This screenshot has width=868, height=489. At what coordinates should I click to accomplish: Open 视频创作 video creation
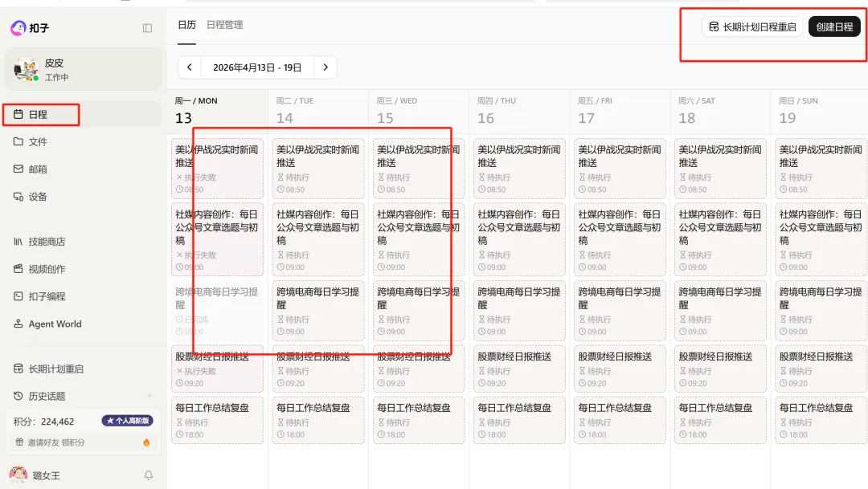tap(83, 269)
